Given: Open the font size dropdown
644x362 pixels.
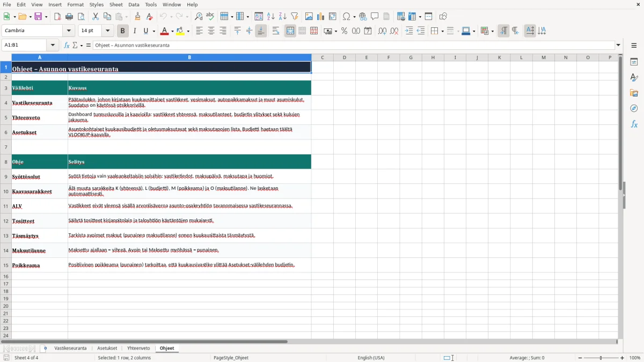Looking at the screenshot, I should [107, 31].
